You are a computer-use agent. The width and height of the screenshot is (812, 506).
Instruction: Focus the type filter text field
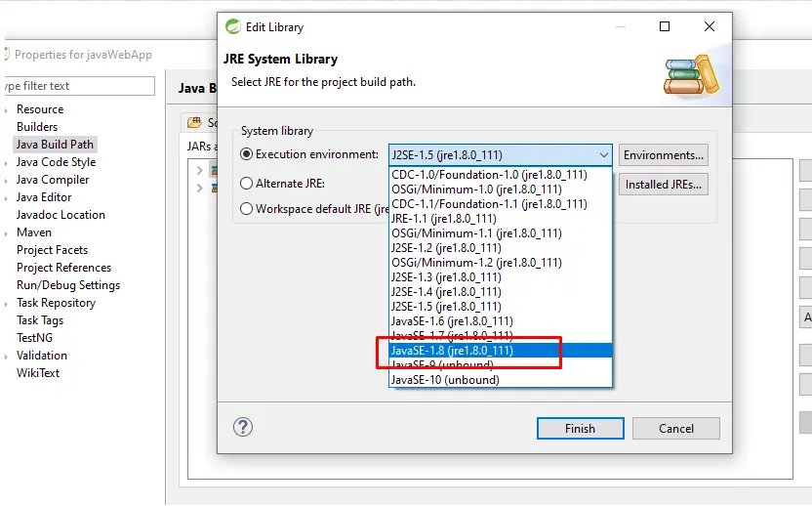[79, 86]
